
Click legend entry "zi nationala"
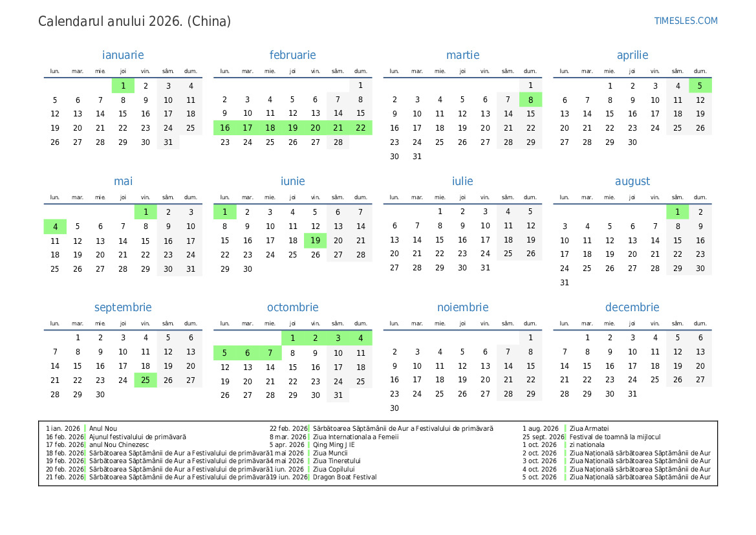coord(587,445)
